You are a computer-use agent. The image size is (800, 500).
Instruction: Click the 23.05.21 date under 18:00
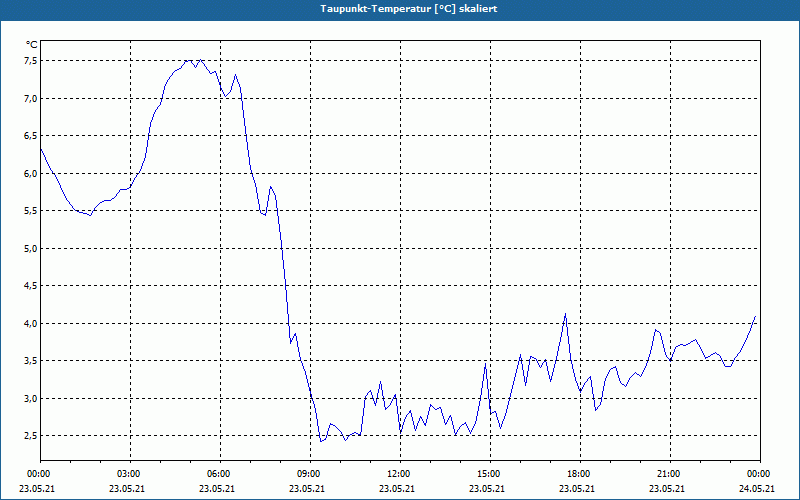point(577,489)
